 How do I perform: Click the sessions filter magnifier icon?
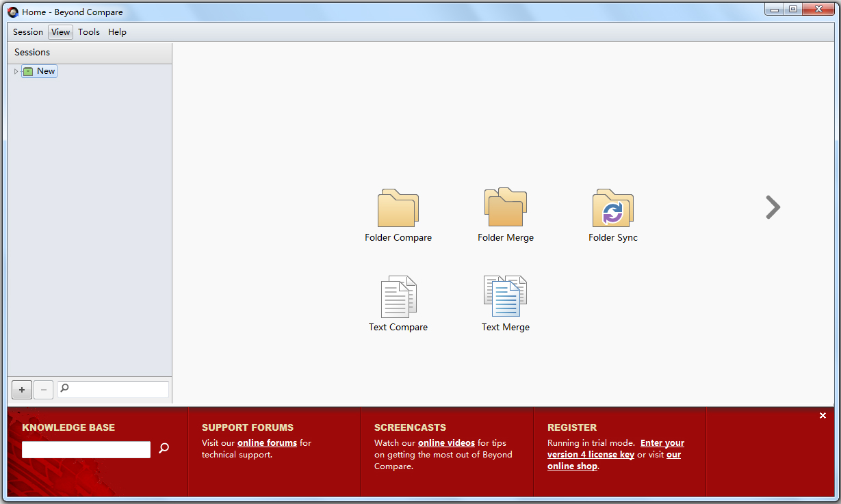(x=65, y=388)
